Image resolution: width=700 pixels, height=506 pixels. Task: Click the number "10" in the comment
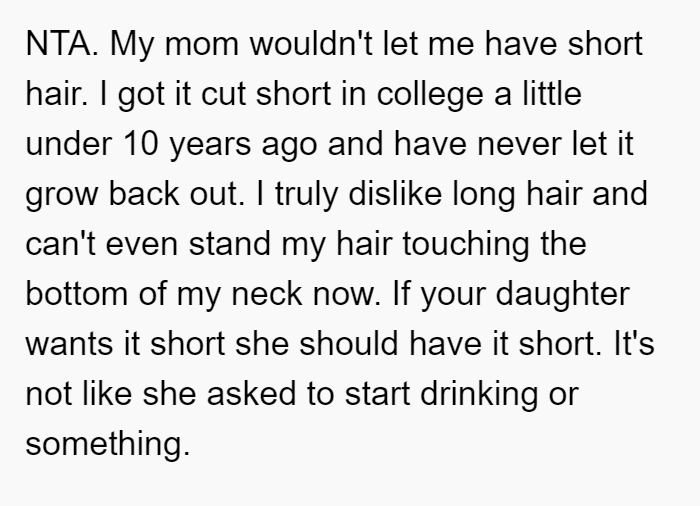141,144
